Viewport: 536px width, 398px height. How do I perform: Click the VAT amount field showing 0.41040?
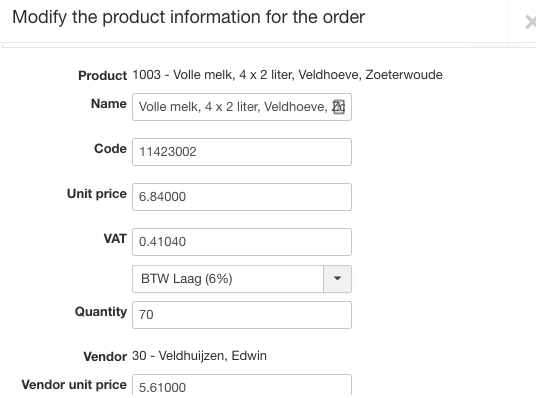[242, 242]
